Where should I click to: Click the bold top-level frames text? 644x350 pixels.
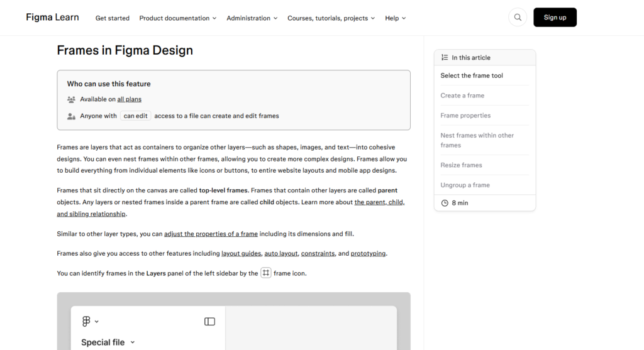point(223,190)
